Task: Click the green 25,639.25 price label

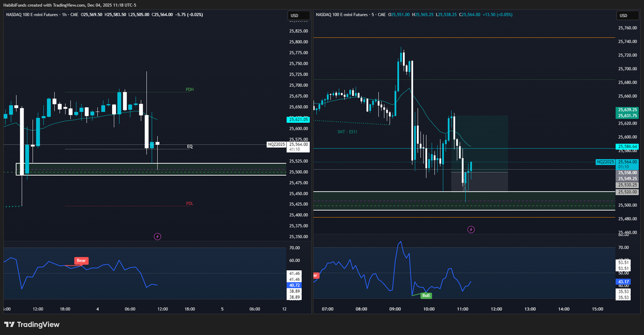Action: [x=627, y=110]
